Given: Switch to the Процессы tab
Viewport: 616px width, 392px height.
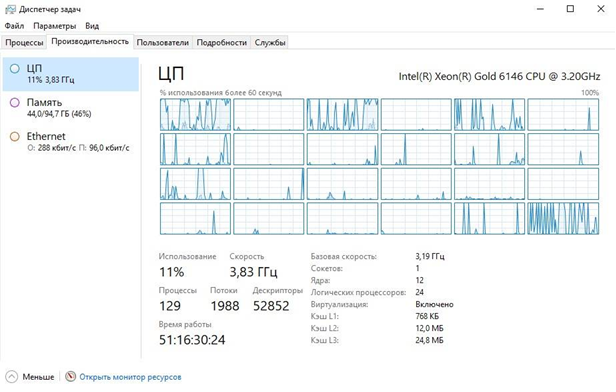Looking at the screenshot, I should (x=24, y=42).
